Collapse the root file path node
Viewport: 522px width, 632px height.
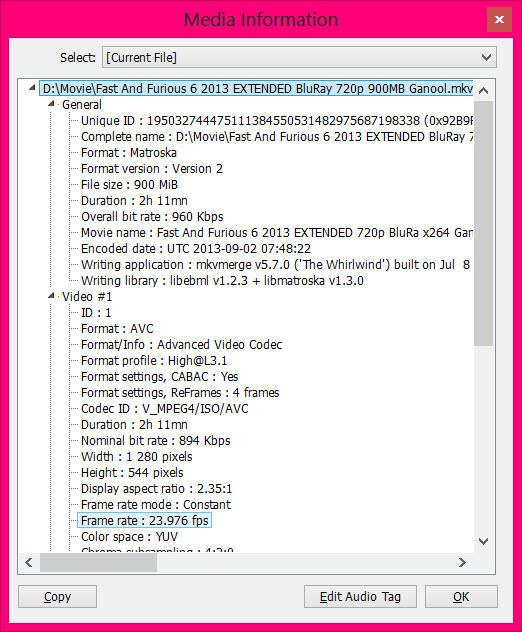(x=32, y=88)
